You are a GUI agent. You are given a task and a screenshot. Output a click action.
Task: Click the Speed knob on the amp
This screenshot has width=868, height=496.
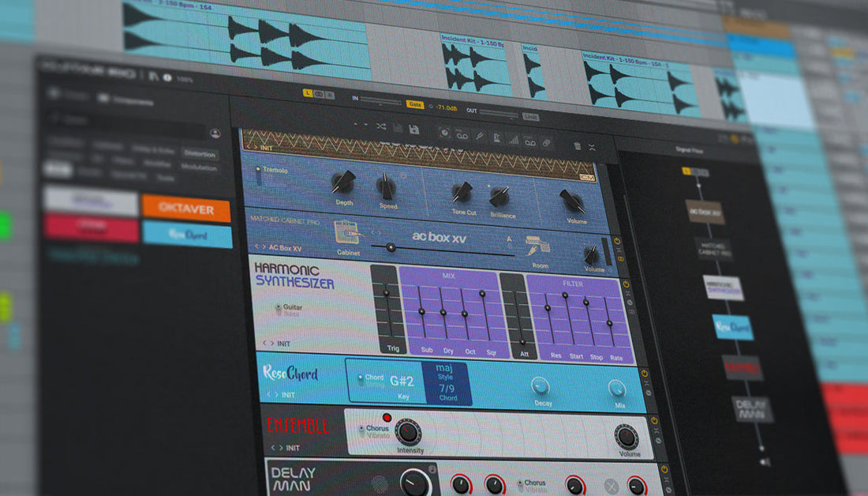(x=387, y=186)
